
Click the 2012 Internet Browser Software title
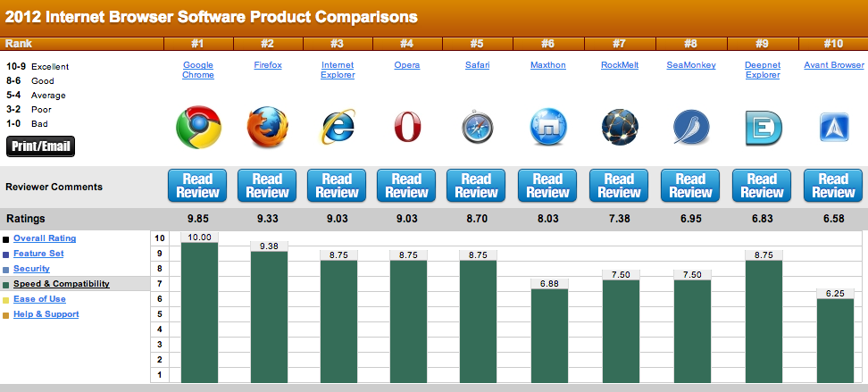coord(212,17)
